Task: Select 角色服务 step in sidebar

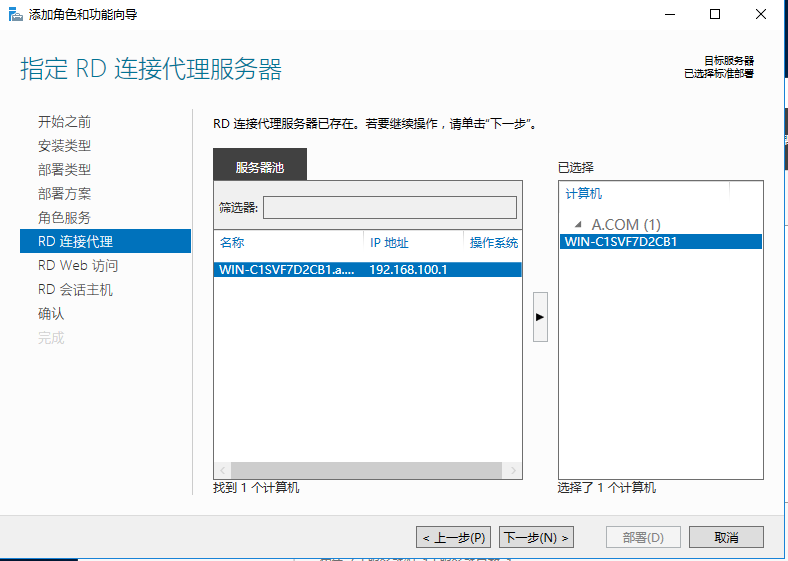Action: (64, 218)
